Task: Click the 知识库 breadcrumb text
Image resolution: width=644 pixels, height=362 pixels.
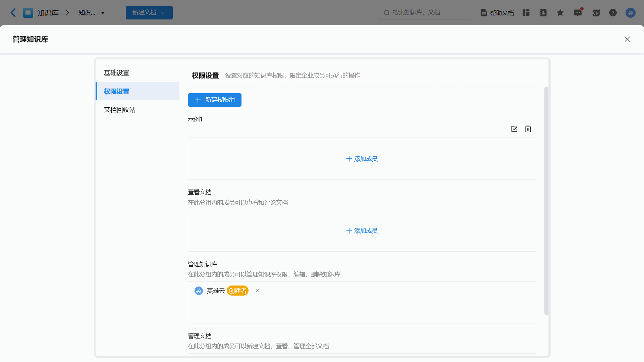Action: coord(48,13)
